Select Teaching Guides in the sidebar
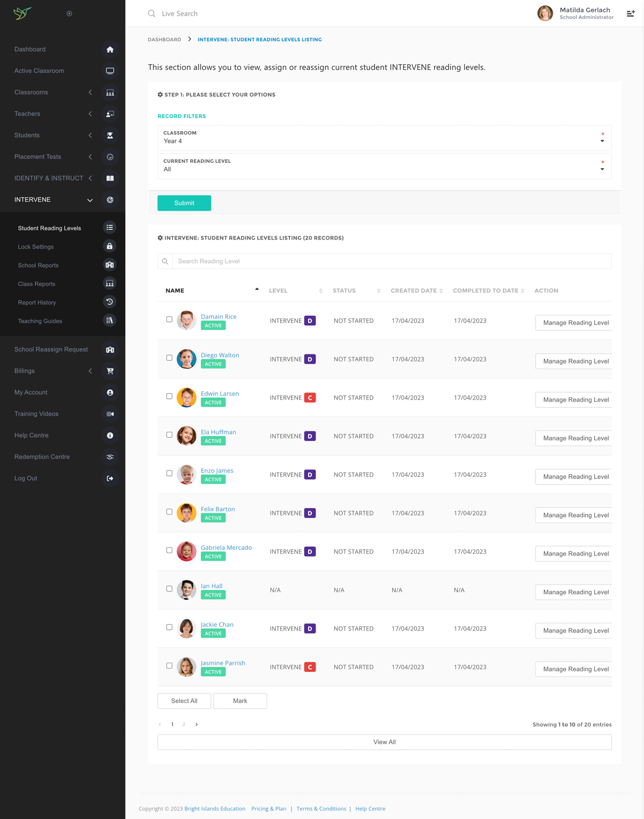The image size is (644, 819). click(40, 321)
